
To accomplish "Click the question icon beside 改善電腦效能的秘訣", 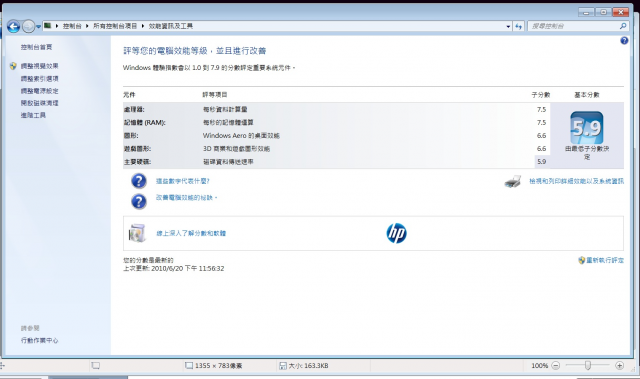I will [x=139, y=202].
